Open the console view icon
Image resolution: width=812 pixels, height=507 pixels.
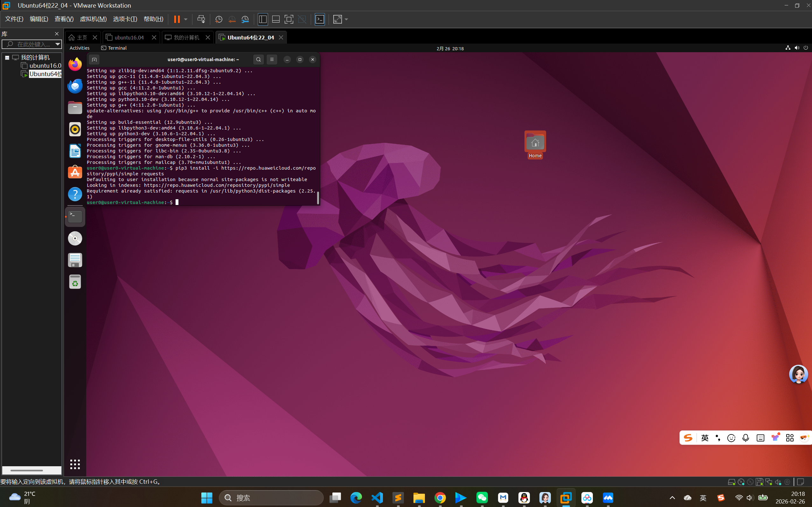click(320, 19)
